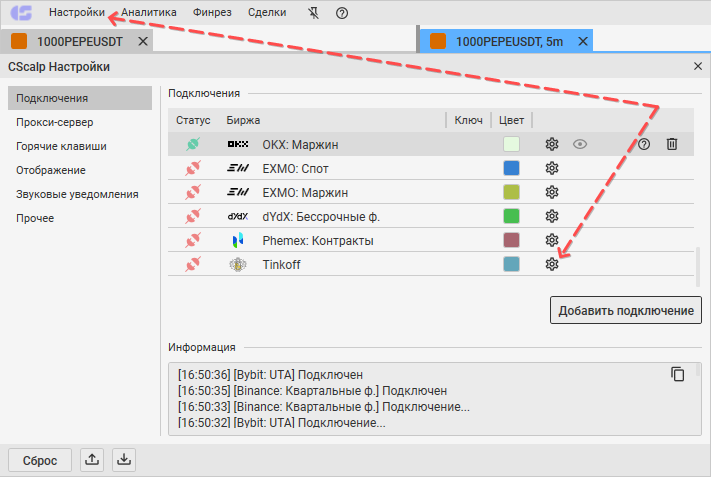Click import settings download icon
711x477 pixels.
(124, 460)
